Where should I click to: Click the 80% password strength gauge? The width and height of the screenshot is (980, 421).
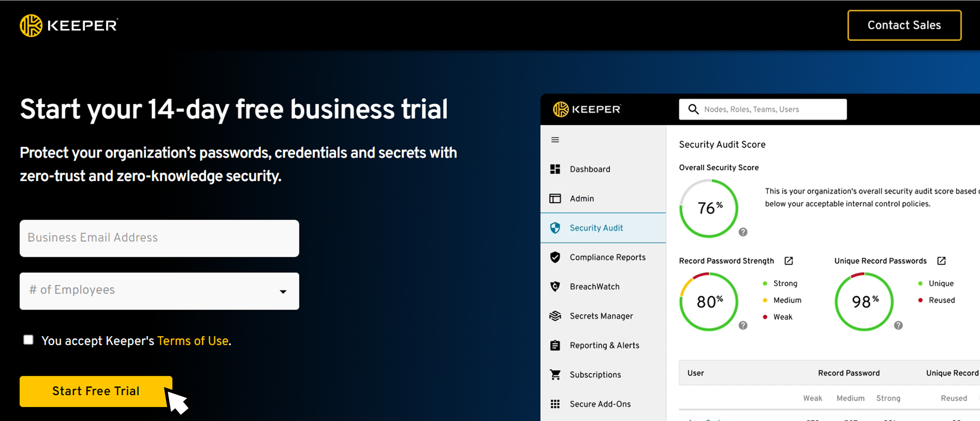[709, 302]
